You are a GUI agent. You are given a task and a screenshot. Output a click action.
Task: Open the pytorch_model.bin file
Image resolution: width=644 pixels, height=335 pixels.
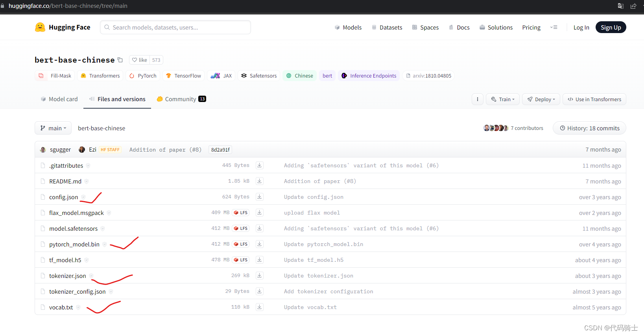click(x=74, y=244)
